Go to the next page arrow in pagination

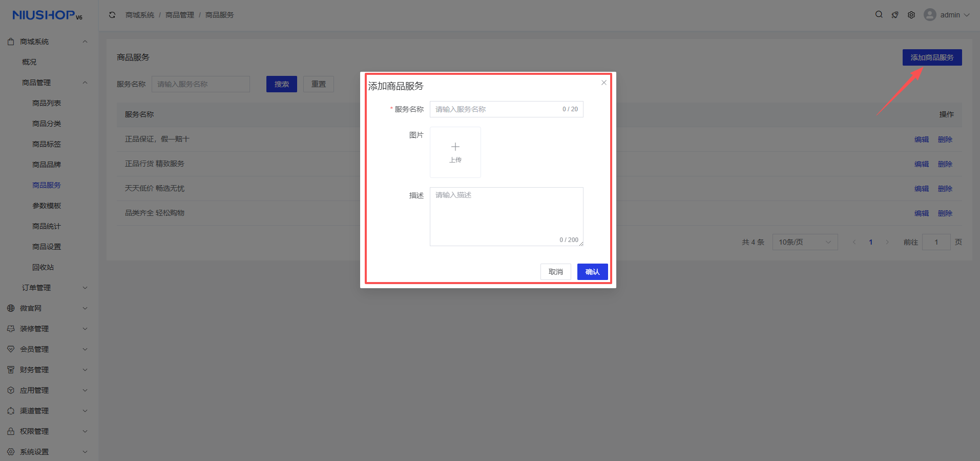click(x=887, y=242)
